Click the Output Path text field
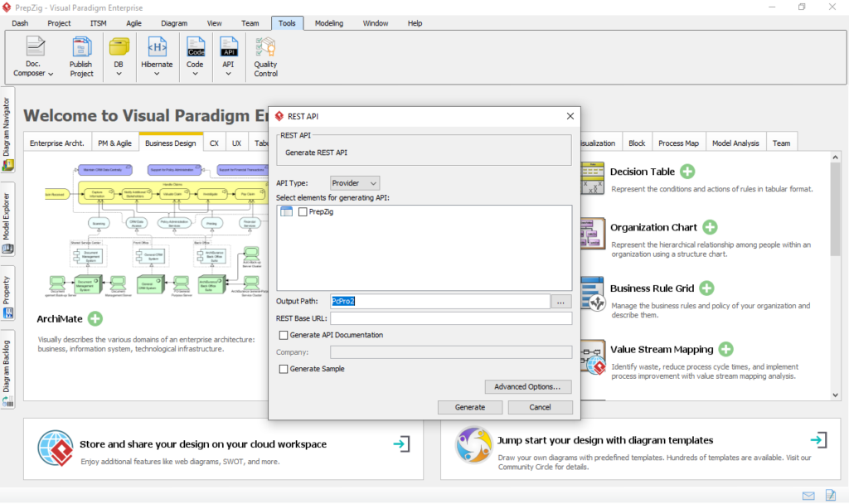 [x=439, y=302]
